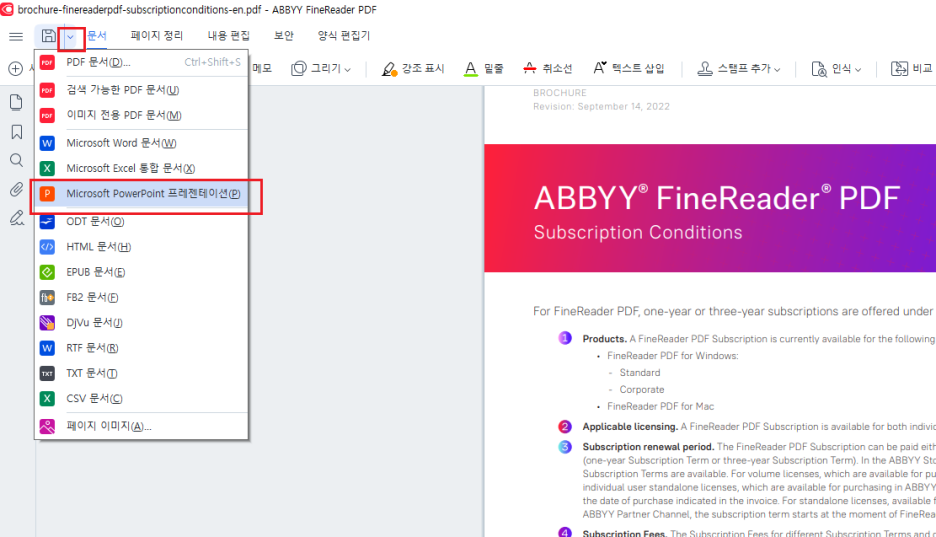The height and width of the screenshot is (537, 936).
Task: Open the 내용 편집 tab
Action: (228, 36)
